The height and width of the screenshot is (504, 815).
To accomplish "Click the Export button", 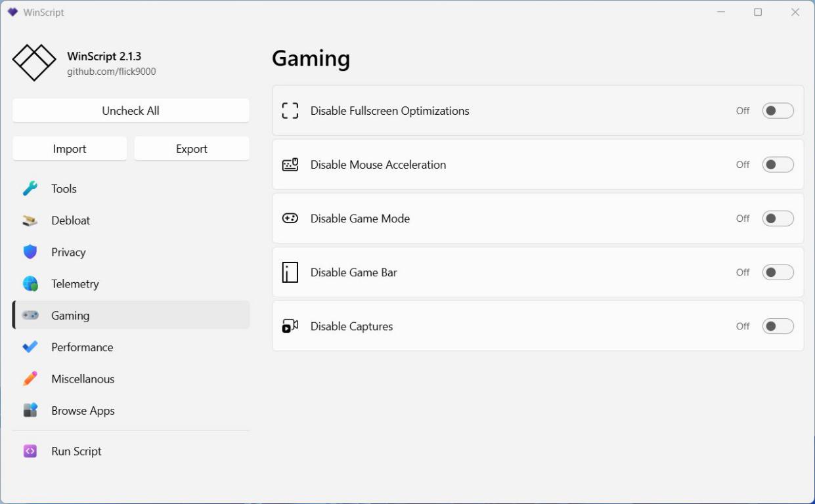I will pyautogui.click(x=192, y=149).
